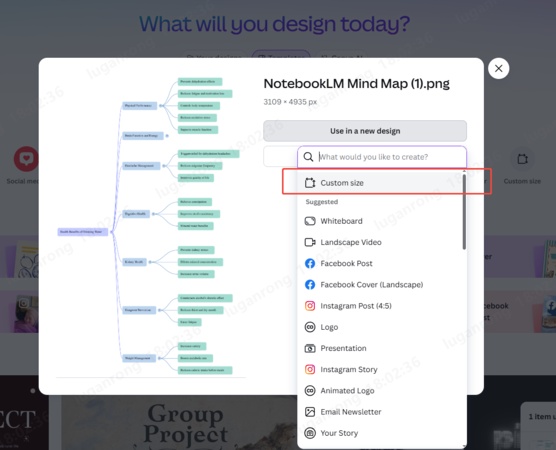Select Presentation design type
Image resolution: width=556 pixels, height=450 pixels.
click(379, 348)
